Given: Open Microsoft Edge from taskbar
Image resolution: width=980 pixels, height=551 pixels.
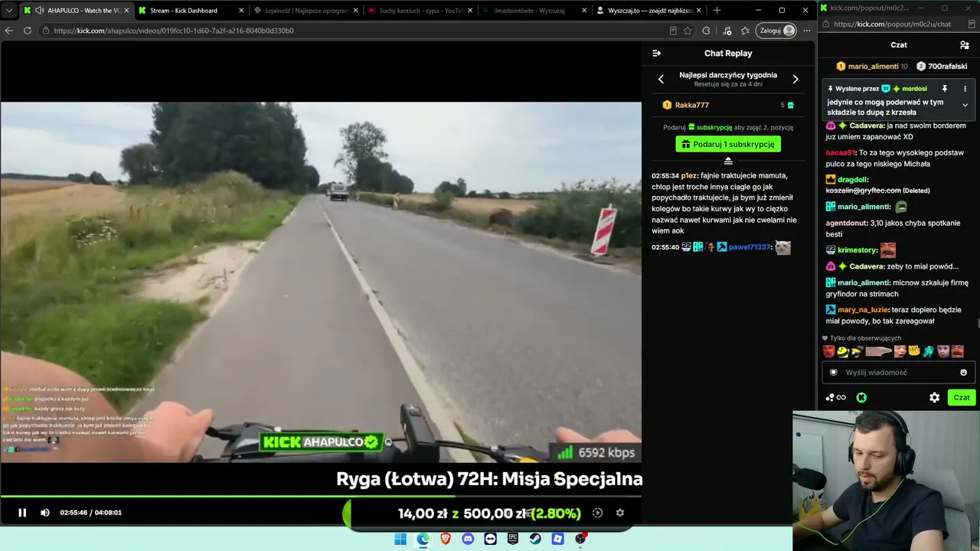Looking at the screenshot, I should pos(423,539).
